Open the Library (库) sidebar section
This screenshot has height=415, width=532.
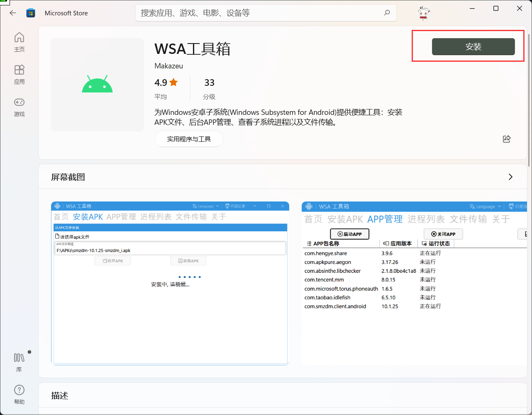tap(19, 362)
